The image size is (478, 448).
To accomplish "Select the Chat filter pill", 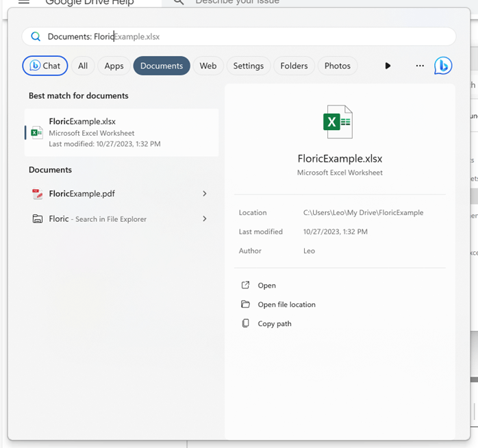I will coord(45,66).
